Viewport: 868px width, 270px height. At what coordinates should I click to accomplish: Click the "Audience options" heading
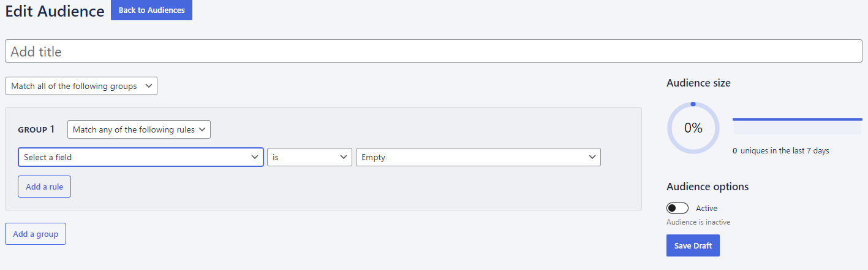[x=708, y=187]
